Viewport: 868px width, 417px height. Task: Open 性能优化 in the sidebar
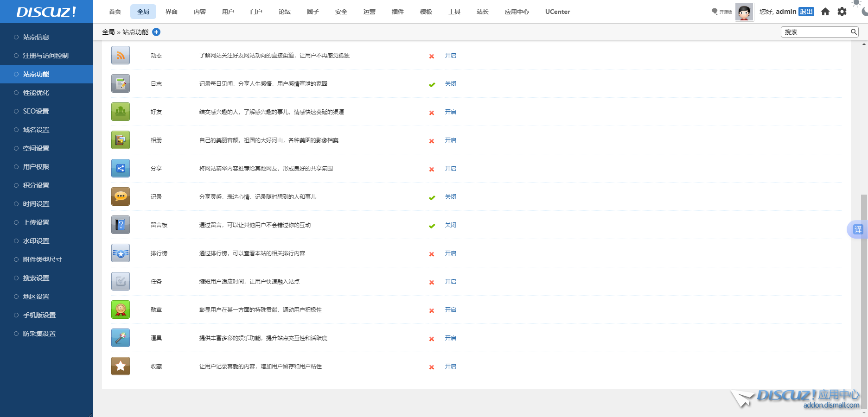(36, 93)
